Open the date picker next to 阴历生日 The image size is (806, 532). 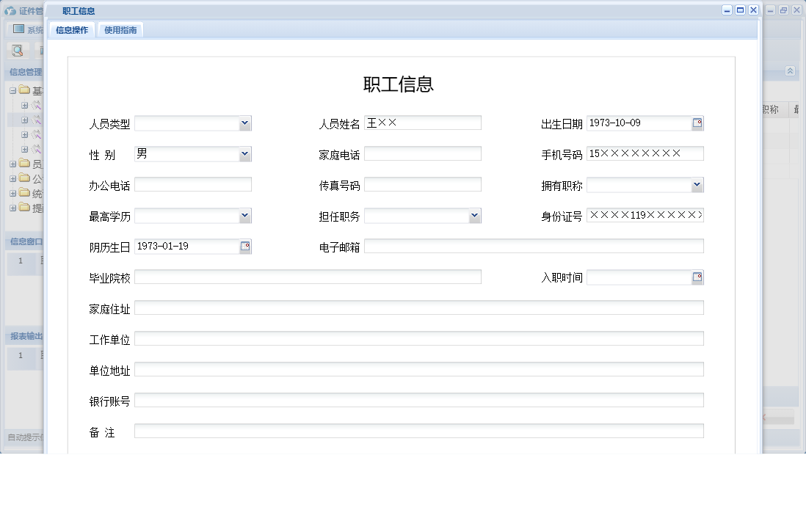[x=247, y=246]
